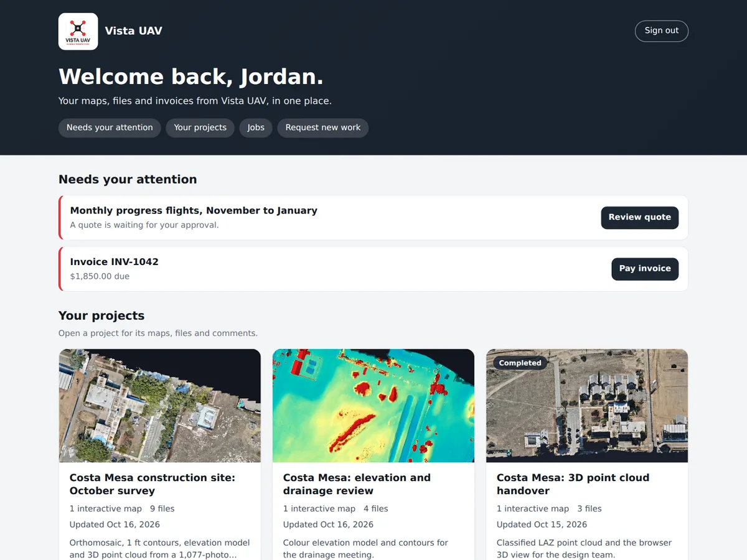Click the 'Classified LAZ point cloud' description

pyautogui.click(x=584, y=548)
